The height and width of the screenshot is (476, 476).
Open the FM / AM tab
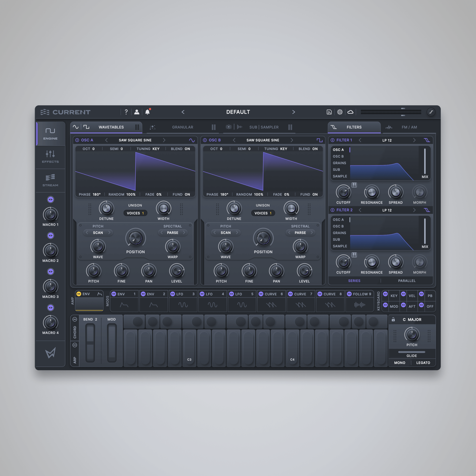[409, 127]
